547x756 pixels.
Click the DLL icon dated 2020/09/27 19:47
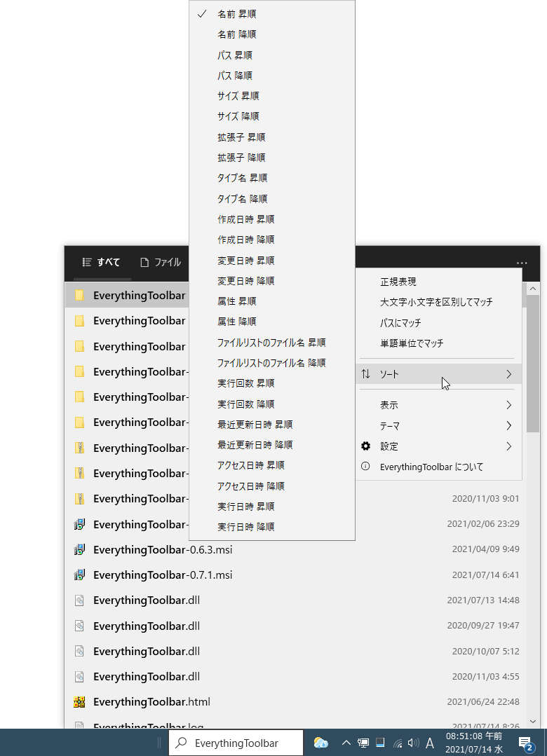pos(80,626)
